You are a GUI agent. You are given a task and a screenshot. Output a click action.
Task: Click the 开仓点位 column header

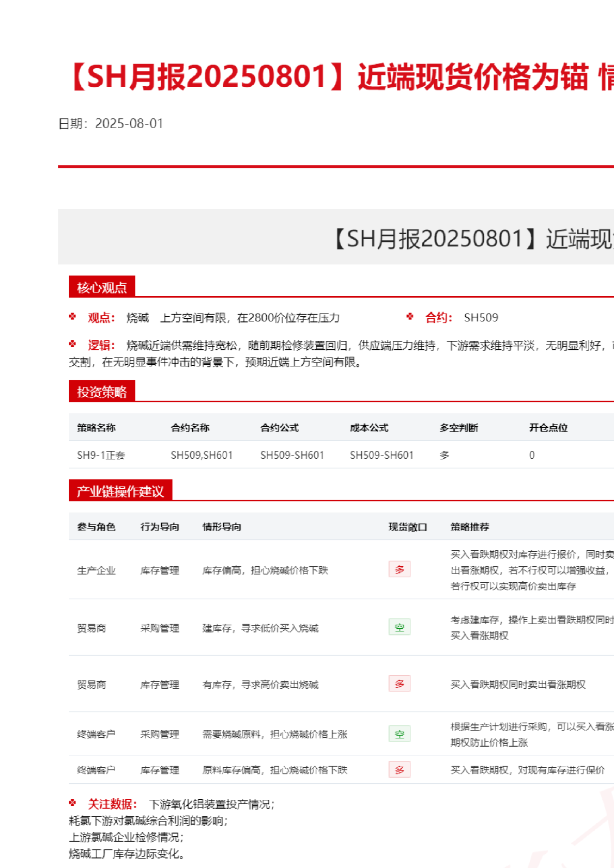click(548, 428)
